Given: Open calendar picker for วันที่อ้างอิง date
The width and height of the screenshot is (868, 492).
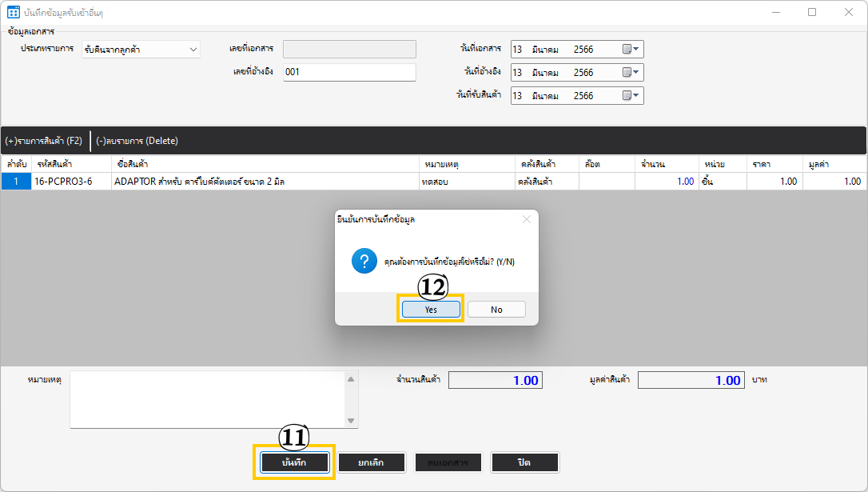Looking at the screenshot, I should pyautogui.click(x=631, y=72).
